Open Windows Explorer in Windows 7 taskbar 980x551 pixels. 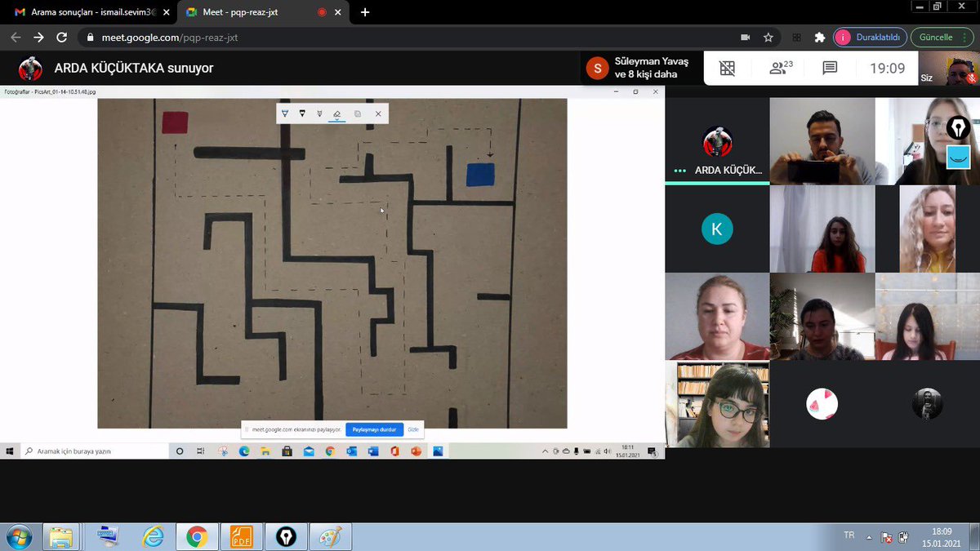coord(60,537)
